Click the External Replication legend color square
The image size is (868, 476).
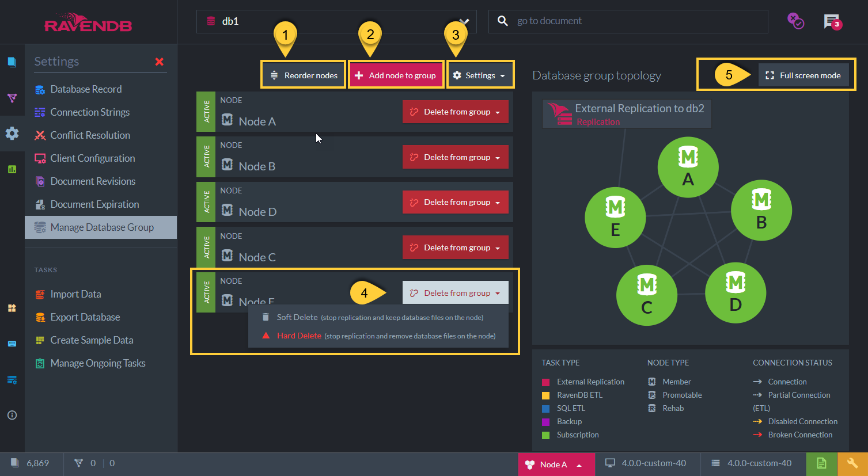545,382
